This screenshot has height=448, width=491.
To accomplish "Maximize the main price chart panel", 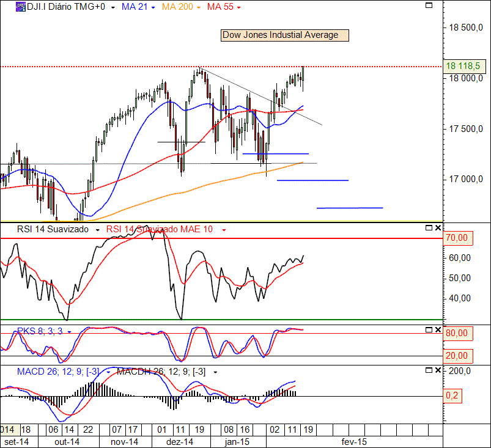I will pyautogui.click(x=429, y=5).
